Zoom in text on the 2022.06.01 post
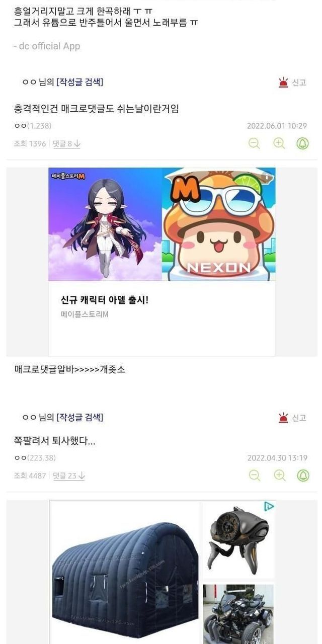 [279, 143]
